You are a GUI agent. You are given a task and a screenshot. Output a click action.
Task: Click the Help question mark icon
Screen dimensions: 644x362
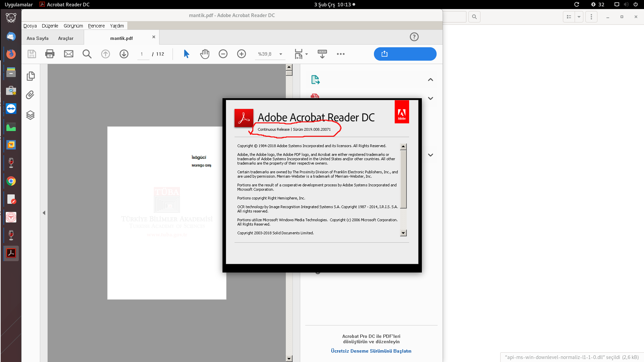pyautogui.click(x=414, y=37)
